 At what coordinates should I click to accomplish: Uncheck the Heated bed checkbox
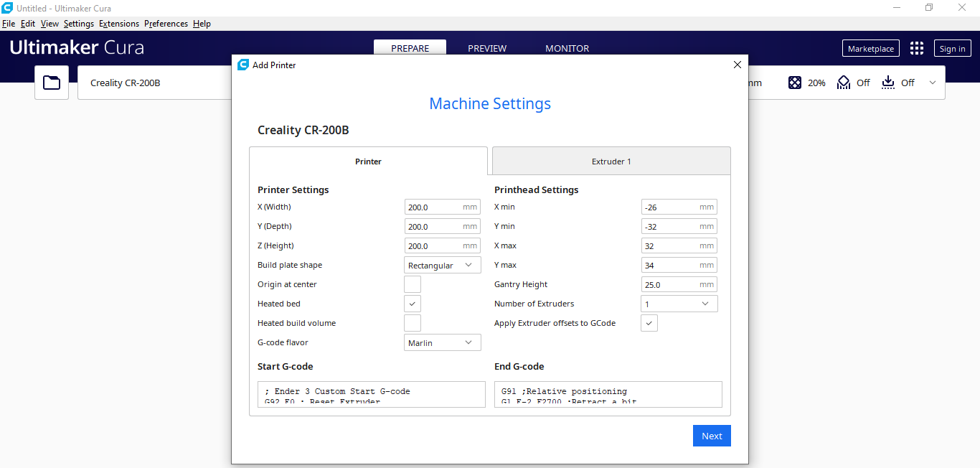(413, 304)
